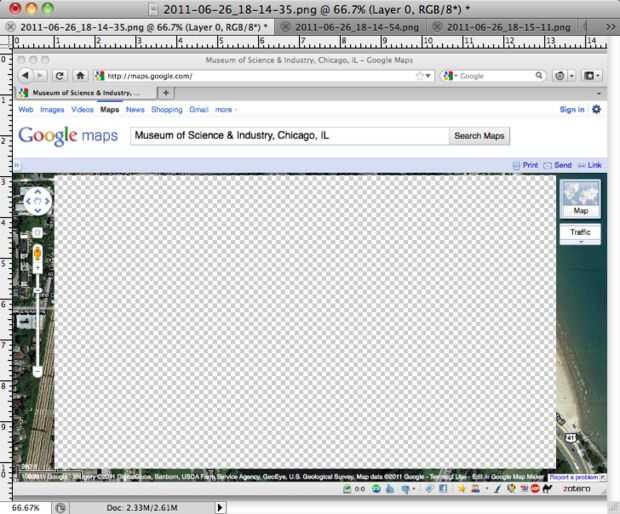Expand the 'more' Google services menu
The height and width of the screenshot is (514, 620).
[x=226, y=110]
